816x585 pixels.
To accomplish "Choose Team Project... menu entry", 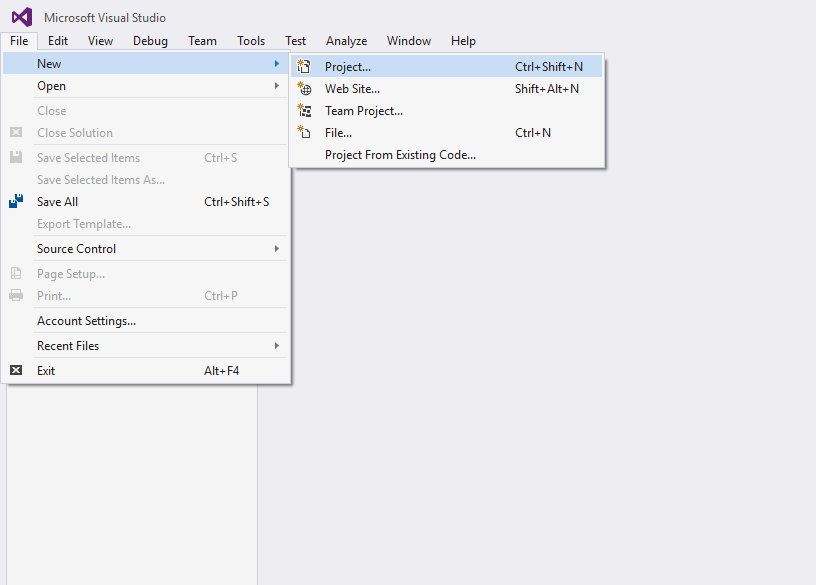I will [x=447, y=111].
